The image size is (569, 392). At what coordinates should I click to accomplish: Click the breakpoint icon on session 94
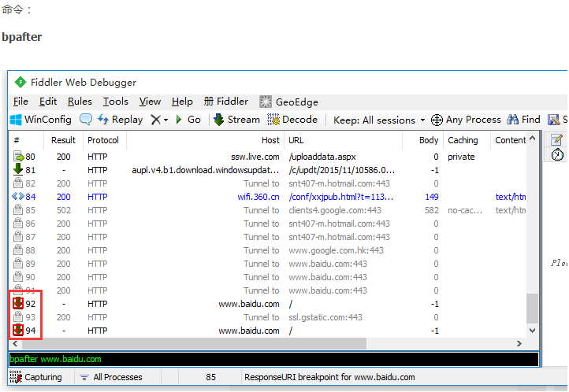18,330
